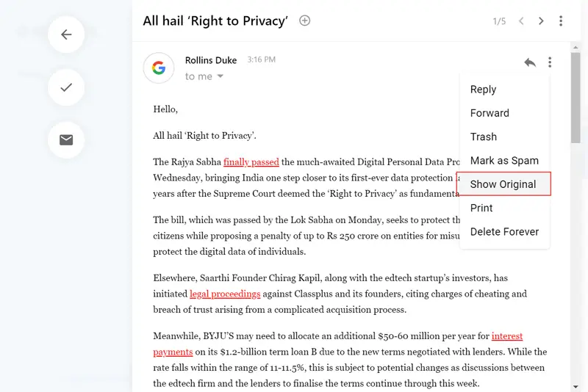588x392 pixels.
Task: Select Reply from the menu
Action: click(483, 90)
